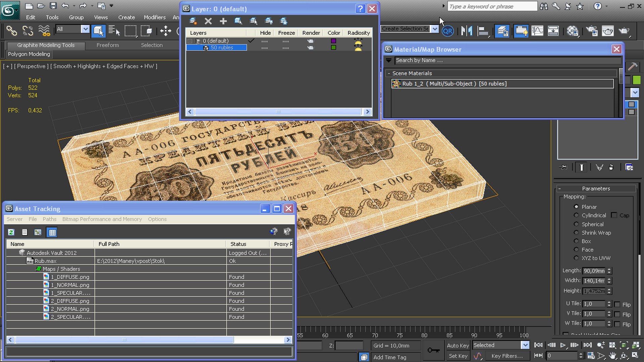
Task: Toggle W Tile Flip checkbox
Action: pyautogui.click(x=617, y=324)
